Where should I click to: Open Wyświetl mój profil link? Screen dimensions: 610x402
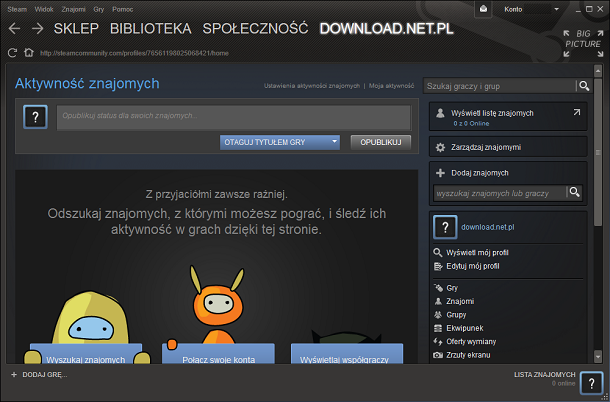tap(477, 253)
